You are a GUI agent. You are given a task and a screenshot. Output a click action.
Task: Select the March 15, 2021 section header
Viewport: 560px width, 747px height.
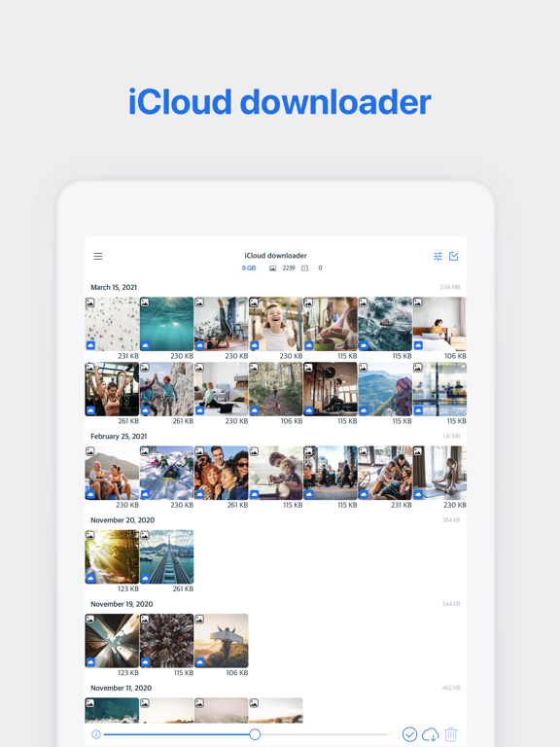coord(114,287)
